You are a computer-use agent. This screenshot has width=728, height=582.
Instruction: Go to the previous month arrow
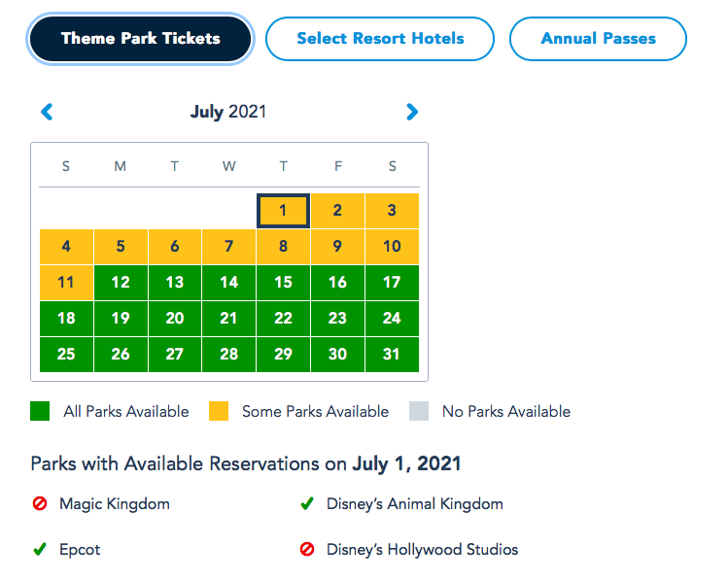[x=47, y=113]
